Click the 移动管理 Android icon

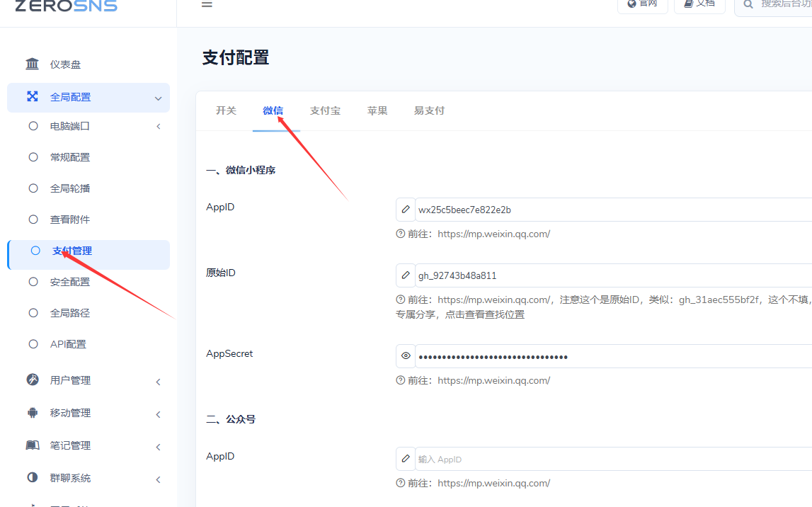[33, 412]
